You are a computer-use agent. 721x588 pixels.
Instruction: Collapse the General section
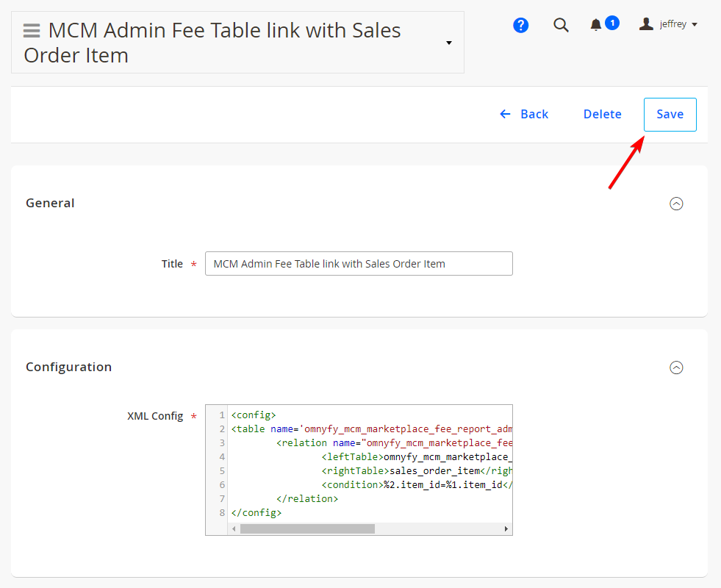[676, 204]
